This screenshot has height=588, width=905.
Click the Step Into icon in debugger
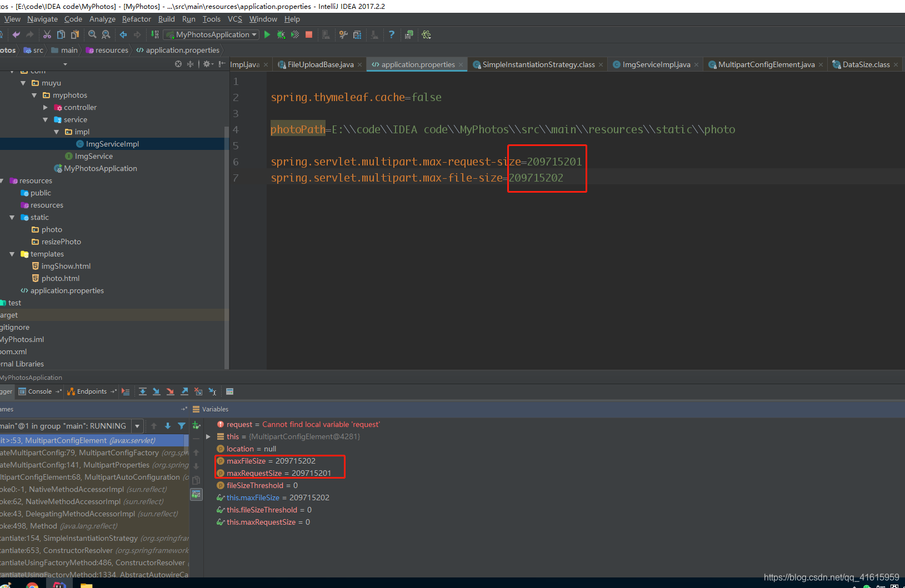156,391
